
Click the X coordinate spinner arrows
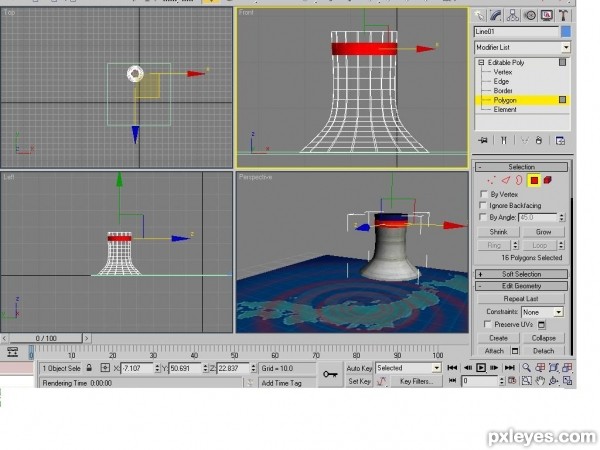[x=157, y=368]
